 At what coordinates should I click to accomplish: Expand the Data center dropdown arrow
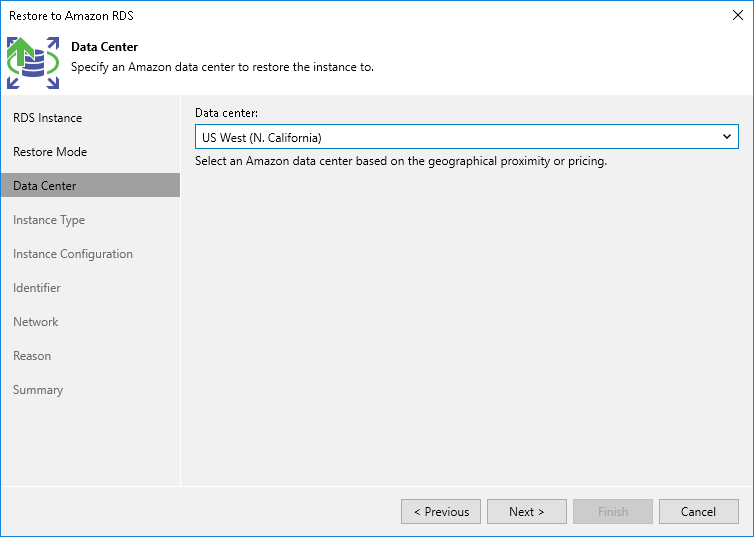point(727,137)
